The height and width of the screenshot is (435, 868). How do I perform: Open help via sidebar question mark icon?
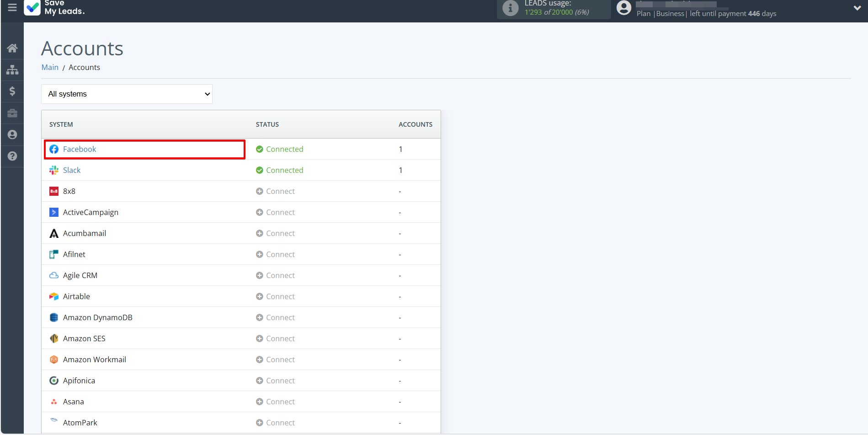tap(12, 156)
